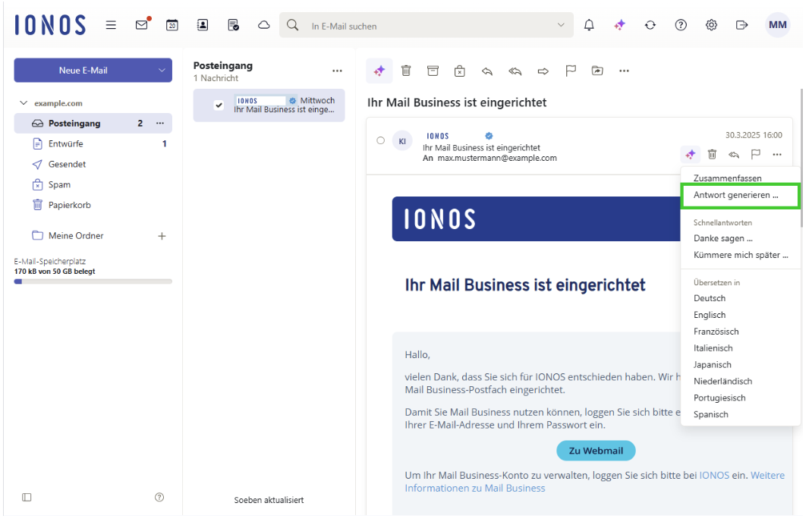The height and width of the screenshot is (522, 812).
Task: Open the cloud drive icon
Action: 263,25
